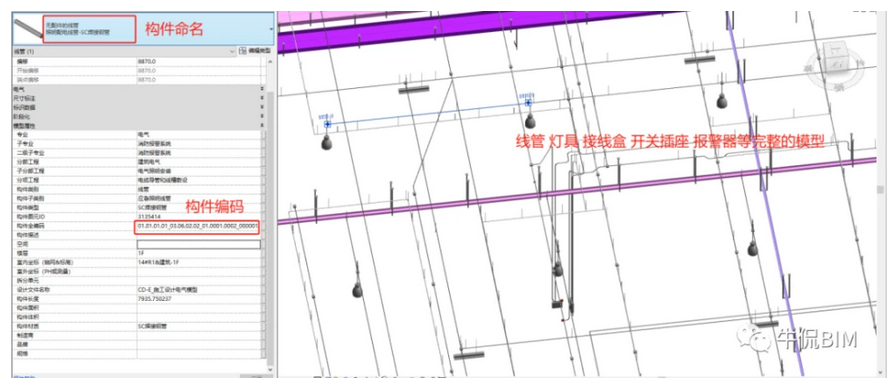Click the empty 空间 input field

[198, 244]
